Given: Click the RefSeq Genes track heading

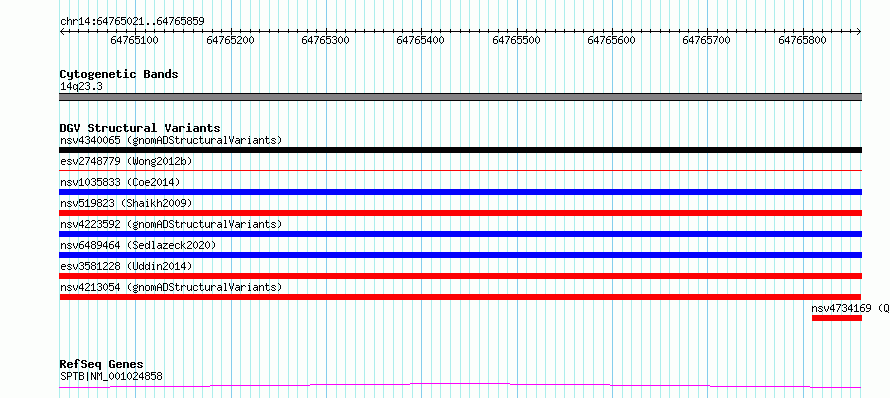Looking at the screenshot, I should tap(102, 365).
